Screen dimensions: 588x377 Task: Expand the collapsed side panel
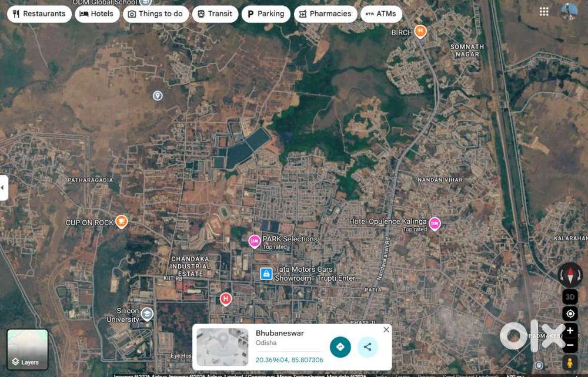pos(4,187)
